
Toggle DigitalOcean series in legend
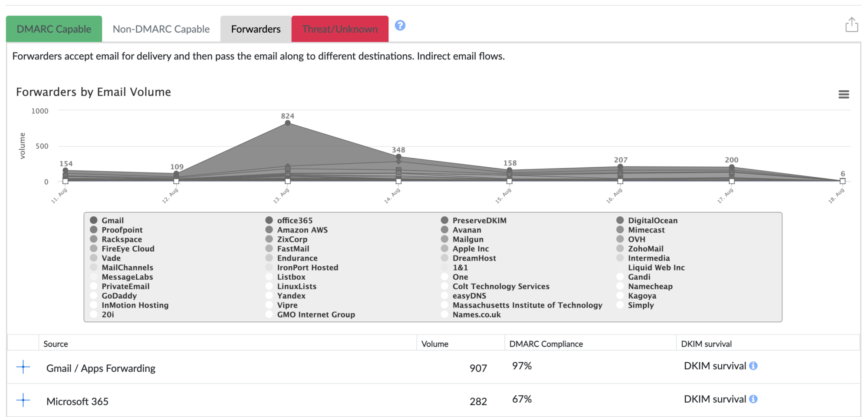[647, 220]
